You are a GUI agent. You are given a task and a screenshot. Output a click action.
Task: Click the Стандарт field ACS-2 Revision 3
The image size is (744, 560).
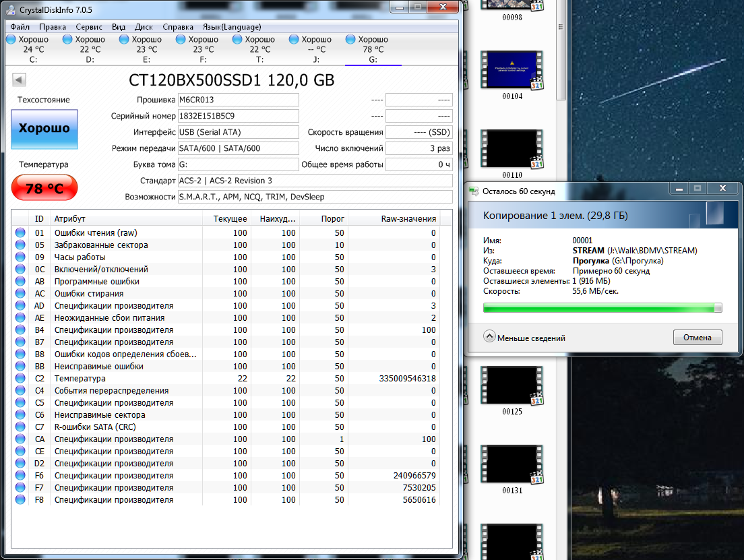pos(315,181)
